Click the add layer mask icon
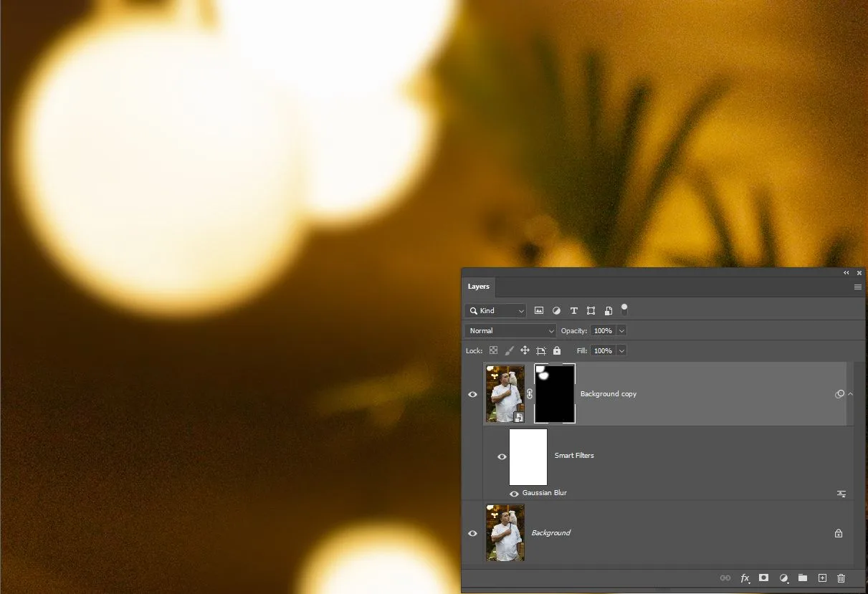 (x=764, y=578)
